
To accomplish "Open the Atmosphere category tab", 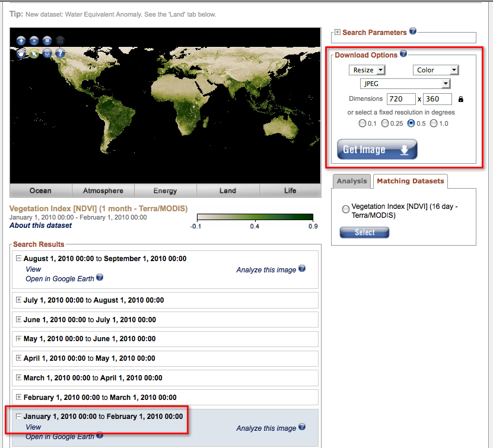I will tap(103, 190).
